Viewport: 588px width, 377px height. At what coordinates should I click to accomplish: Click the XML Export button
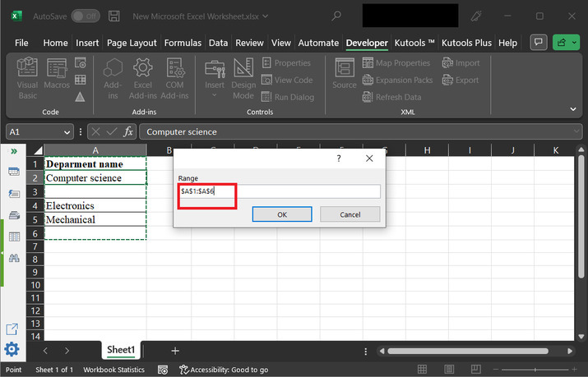(461, 80)
